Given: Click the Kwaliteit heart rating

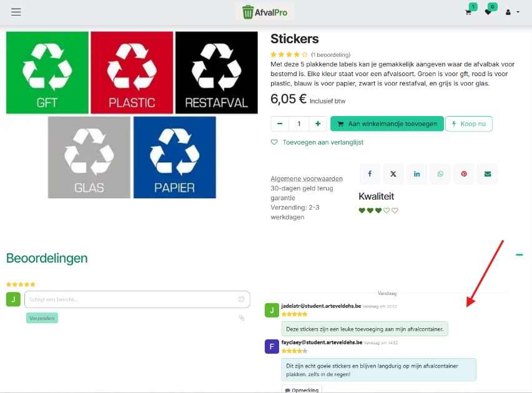Looking at the screenshot, I should 378,211.
